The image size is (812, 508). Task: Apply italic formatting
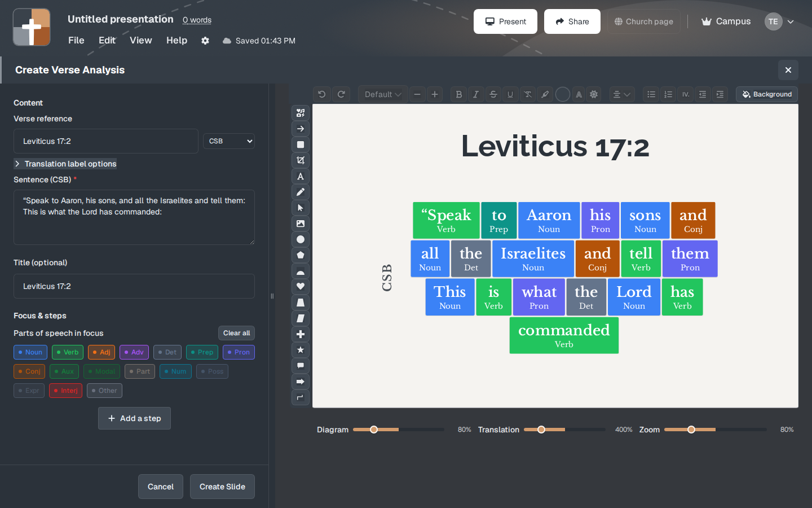pos(476,94)
